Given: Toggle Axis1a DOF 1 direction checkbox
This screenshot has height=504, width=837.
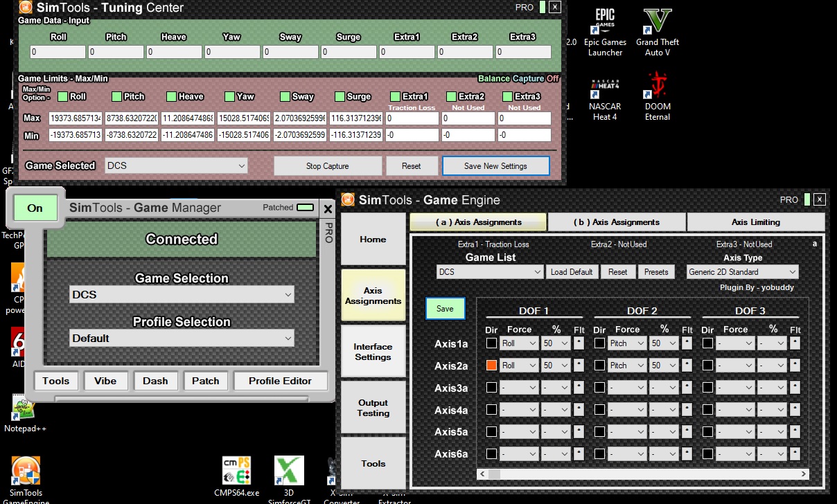Looking at the screenshot, I should (491, 343).
